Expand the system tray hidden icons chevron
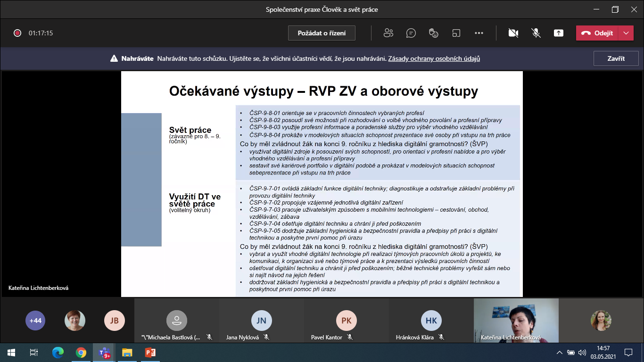The width and height of the screenshot is (644, 362). coord(560,353)
